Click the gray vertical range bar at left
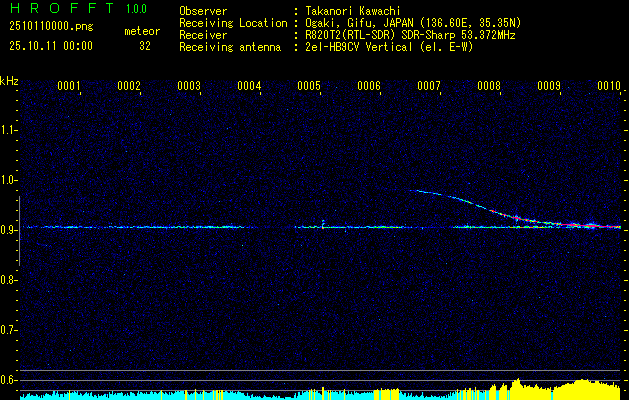The height and width of the screenshot is (400, 629). [x=19, y=231]
